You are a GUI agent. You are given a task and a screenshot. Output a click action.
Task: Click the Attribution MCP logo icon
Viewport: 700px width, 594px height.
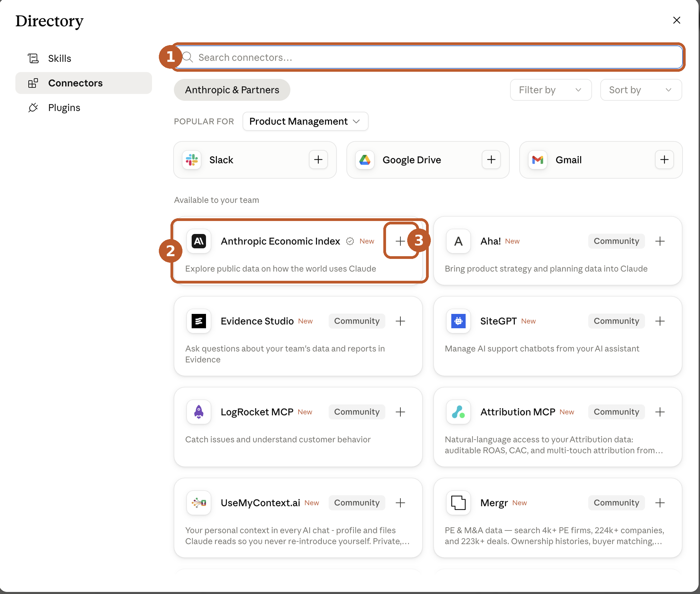click(x=458, y=412)
